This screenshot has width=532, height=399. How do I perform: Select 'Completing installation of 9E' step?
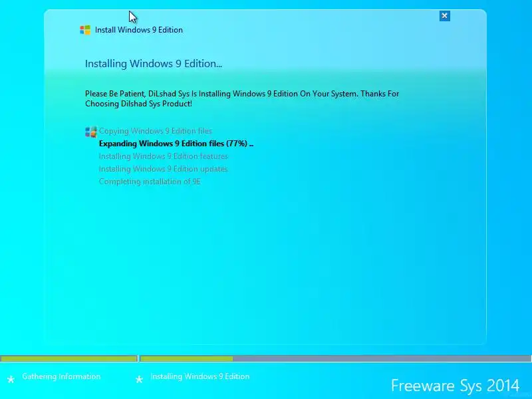click(x=150, y=182)
